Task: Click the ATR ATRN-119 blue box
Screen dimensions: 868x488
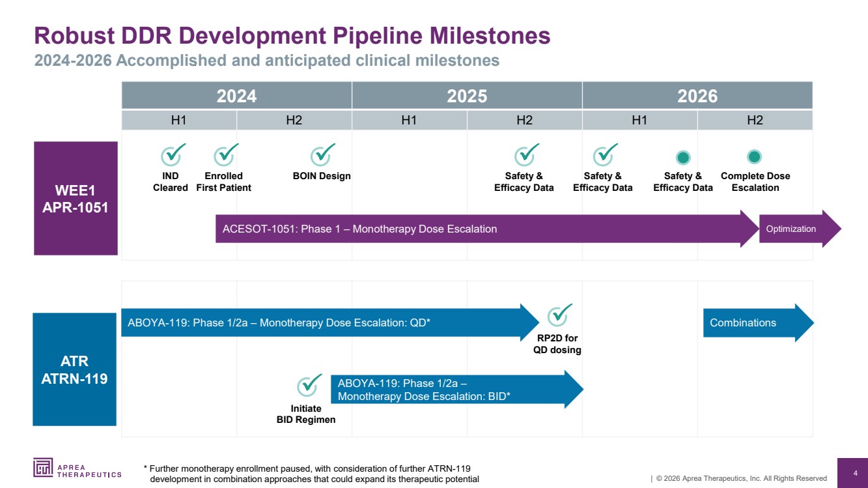Action: click(74, 369)
